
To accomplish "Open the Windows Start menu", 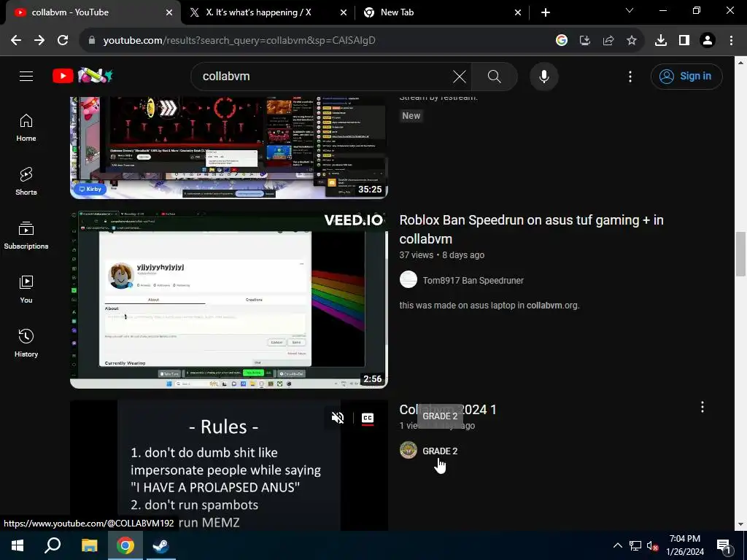I will tap(18, 545).
